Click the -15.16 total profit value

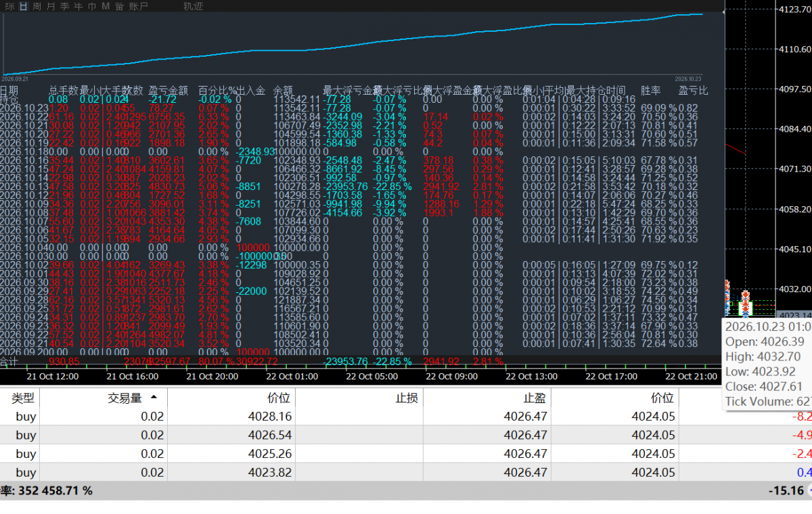tap(786, 490)
